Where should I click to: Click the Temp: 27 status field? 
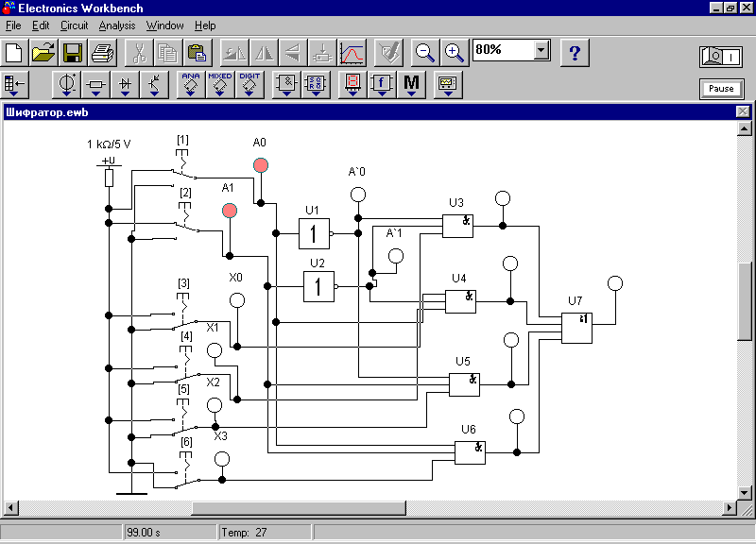click(x=265, y=533)
